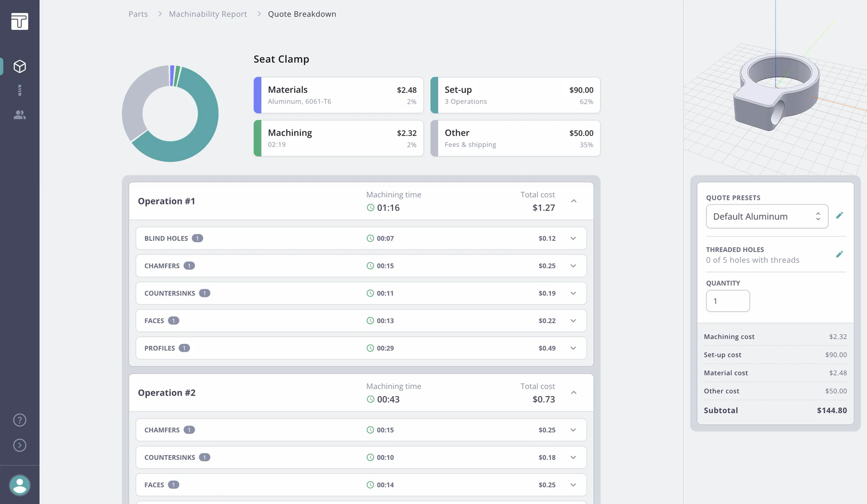Click the clock icon next to Operation 1 time
The image size is (867, 504).
tap(370, 208)
